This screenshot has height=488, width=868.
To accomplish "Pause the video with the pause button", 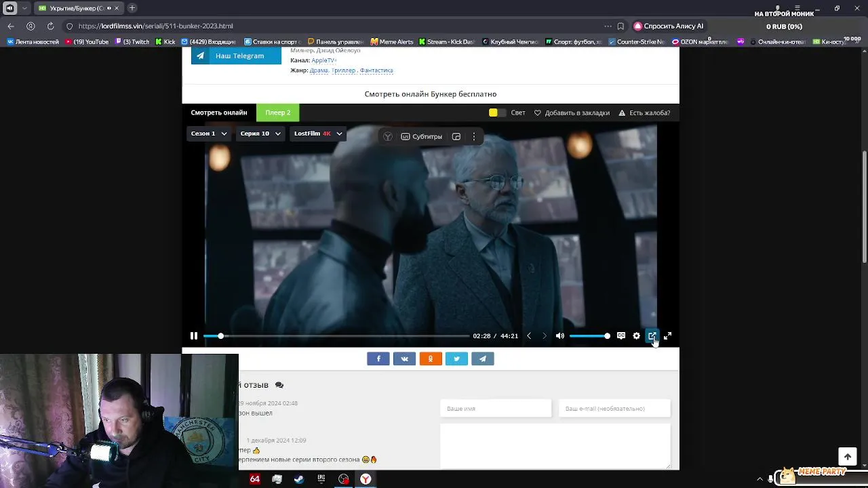I will click(x=194, y=335).
